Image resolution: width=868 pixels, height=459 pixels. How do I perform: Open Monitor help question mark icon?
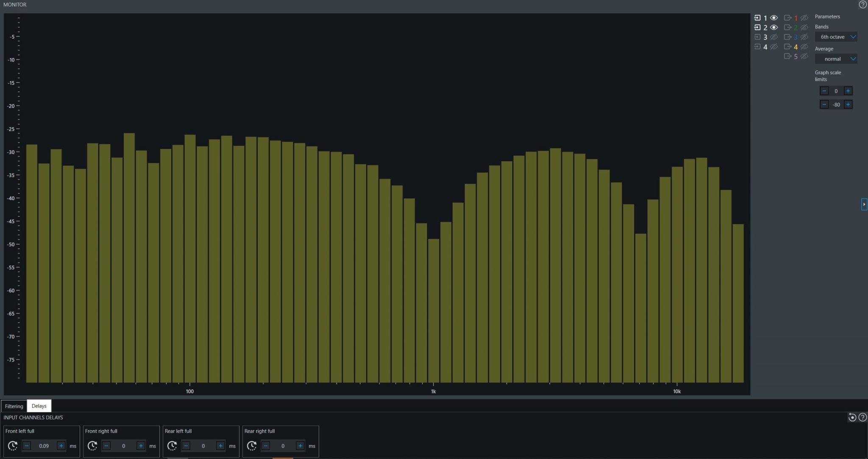862,5
